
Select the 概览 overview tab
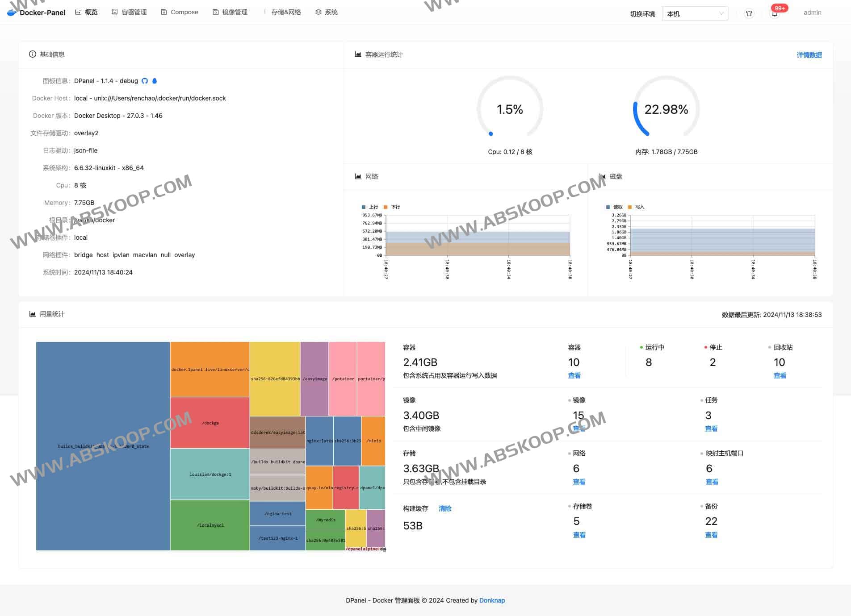pos(87,12)
